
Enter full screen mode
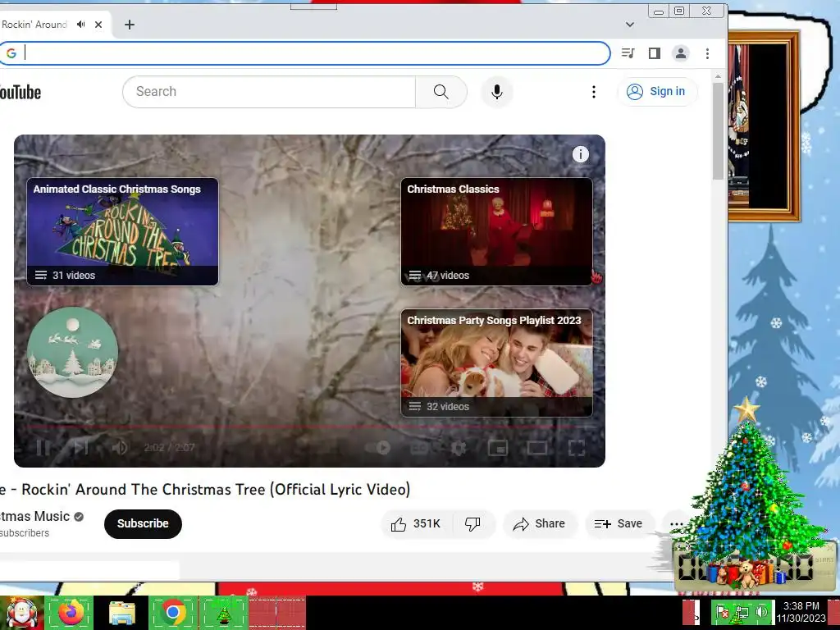[x=577, y=447]
